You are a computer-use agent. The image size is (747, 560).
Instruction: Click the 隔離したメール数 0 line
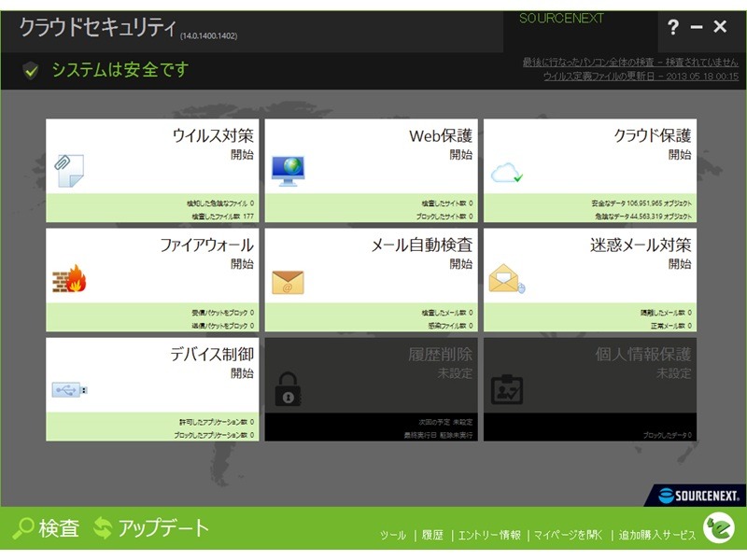tap(666, 313)
